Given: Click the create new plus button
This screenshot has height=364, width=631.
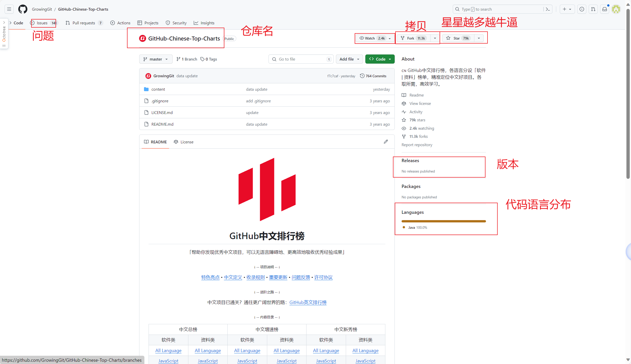Looking at the screenshot, I should pyautogui.click(x=567, y=9).
